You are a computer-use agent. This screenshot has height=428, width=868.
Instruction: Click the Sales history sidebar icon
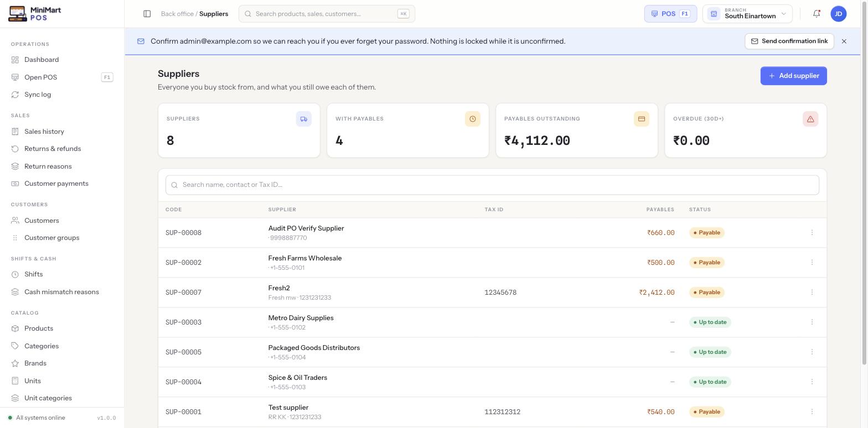15,132
